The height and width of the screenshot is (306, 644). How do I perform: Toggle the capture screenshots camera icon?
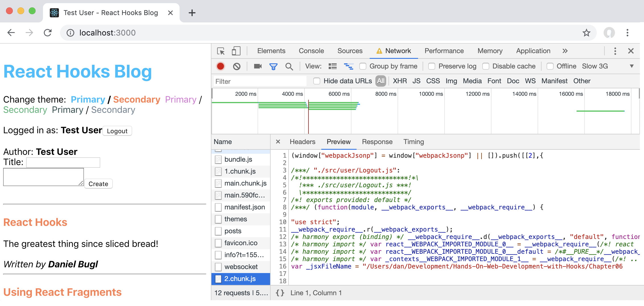[x=258, y=66]
